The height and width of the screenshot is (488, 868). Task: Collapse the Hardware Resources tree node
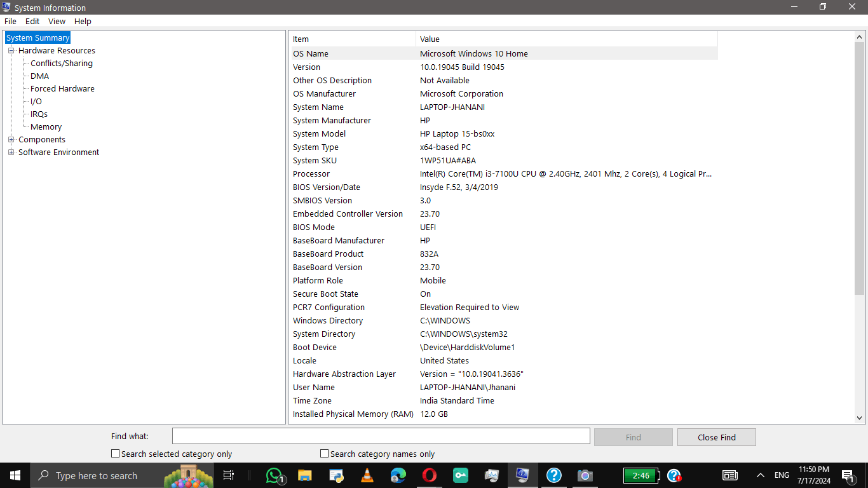(x=11, y=50)
